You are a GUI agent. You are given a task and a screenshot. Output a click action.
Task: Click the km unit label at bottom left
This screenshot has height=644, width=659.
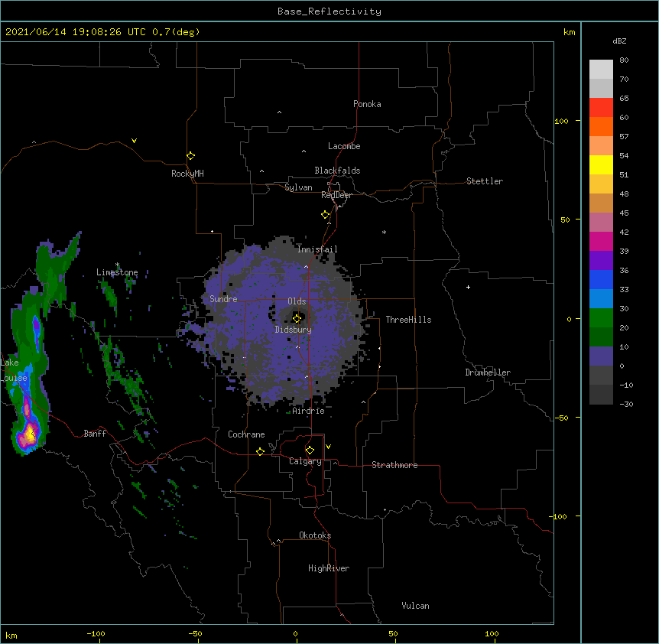(11, 636)
